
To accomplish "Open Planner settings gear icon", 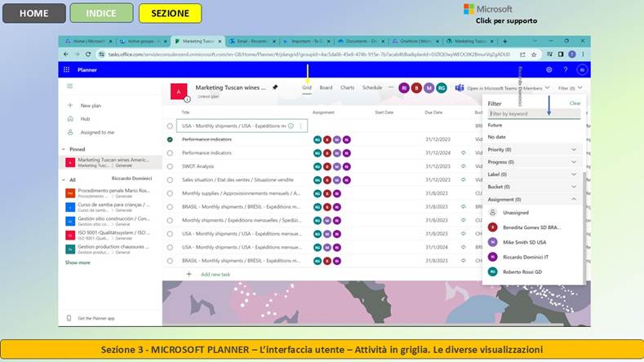I will click(x=549, y=70).
